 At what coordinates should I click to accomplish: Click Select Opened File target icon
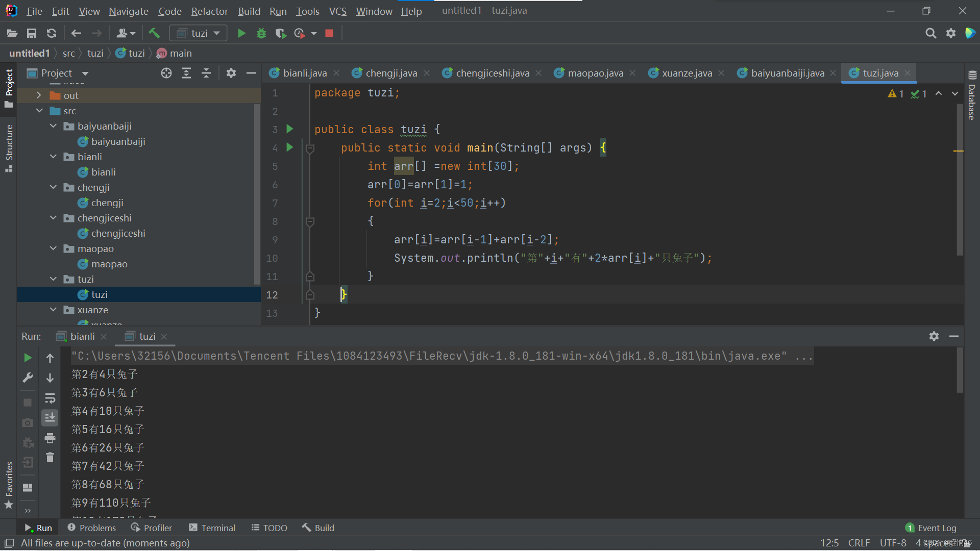tap(166, 73)
